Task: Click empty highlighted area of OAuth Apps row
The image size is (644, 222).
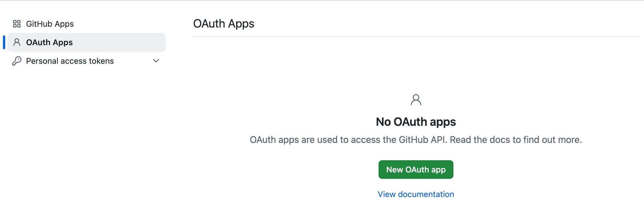Action: click(119, 42)
